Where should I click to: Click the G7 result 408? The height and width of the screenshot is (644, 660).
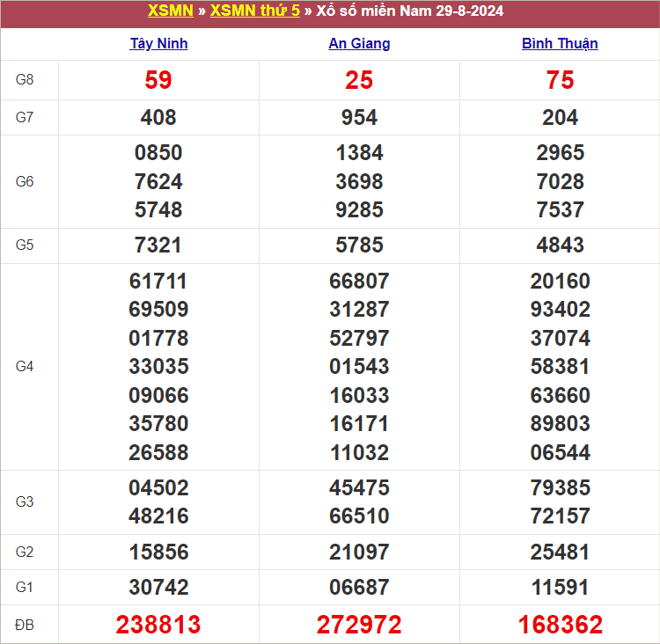(158, 117)
